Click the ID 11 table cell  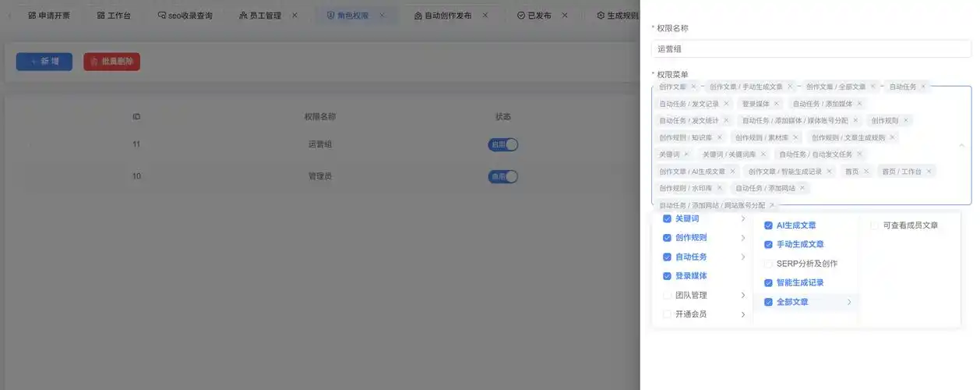pos(136,144)
